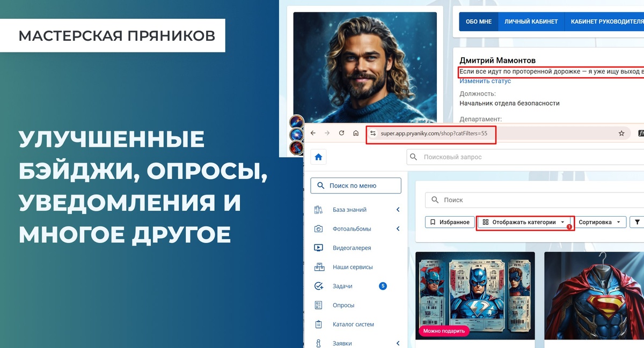Expand the База знаний menu chevron
This screenshot has height=348, width=644.
point(398,210)
